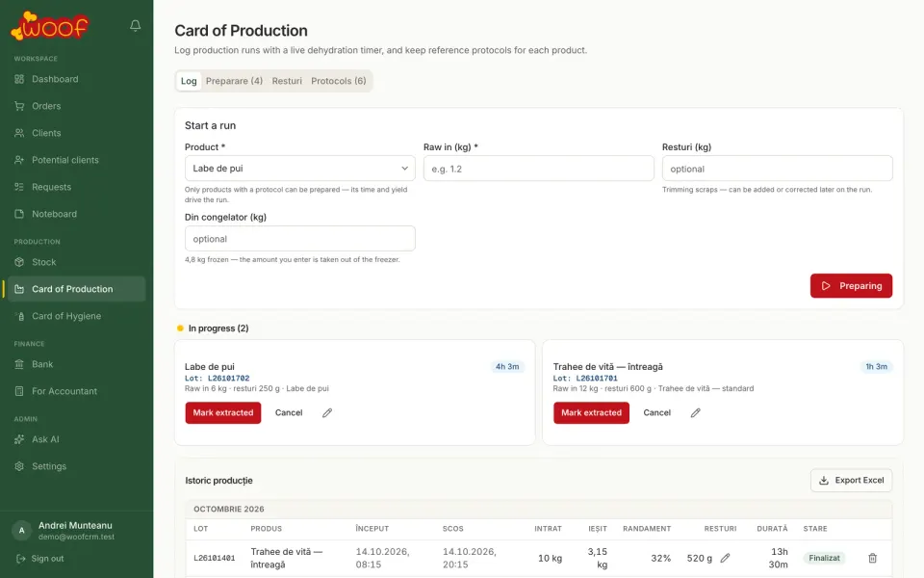Mark Labe de pui run as extracted

click(222, 413)
